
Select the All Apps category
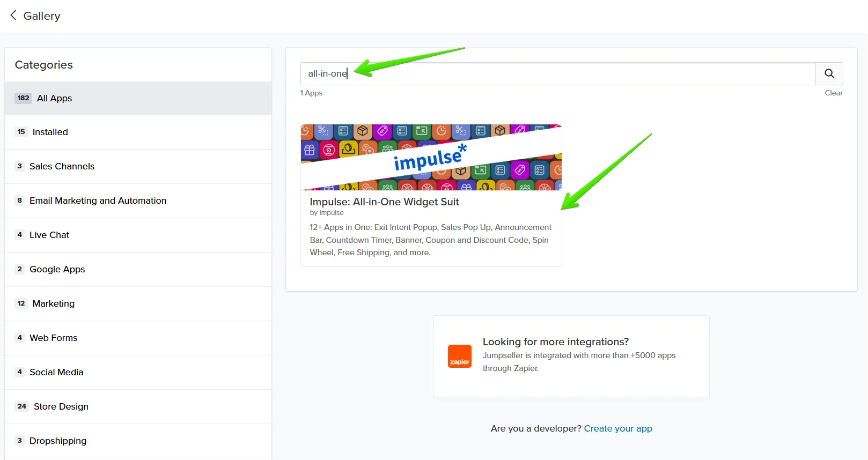(x=138, y=98)
